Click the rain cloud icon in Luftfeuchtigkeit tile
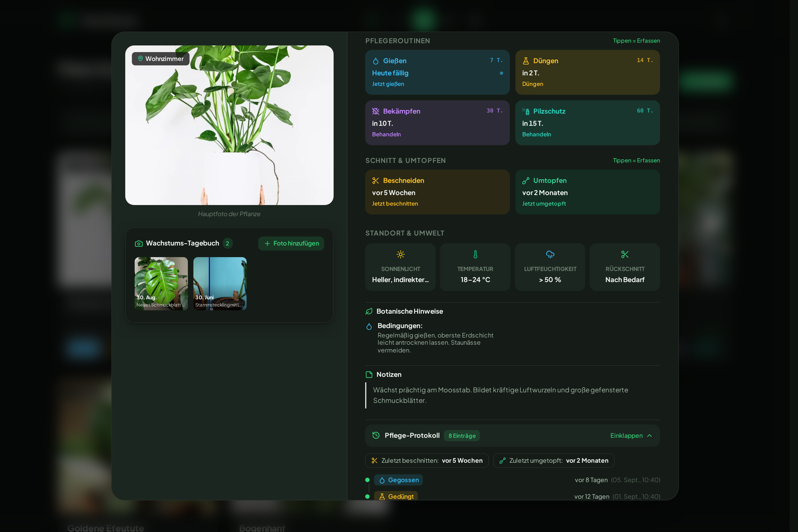 click(x=550, y=254)
